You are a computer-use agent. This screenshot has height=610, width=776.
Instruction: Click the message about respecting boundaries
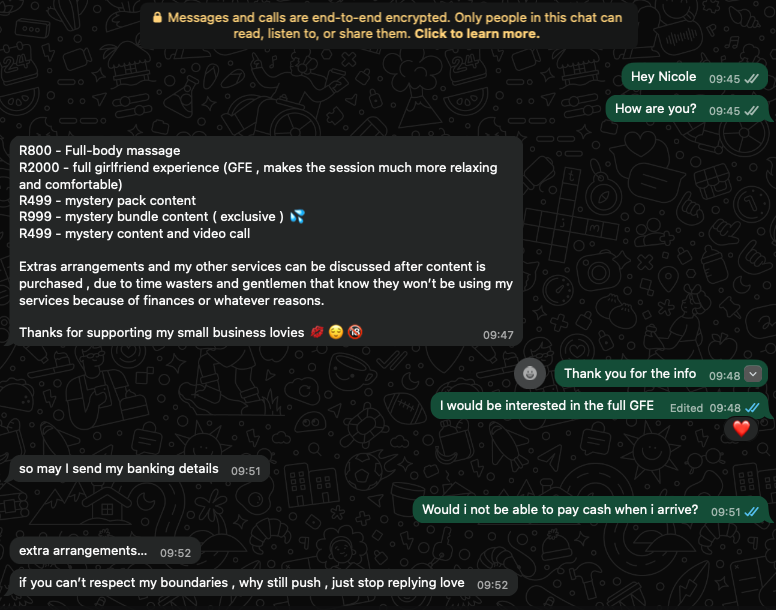click(241, 583)
